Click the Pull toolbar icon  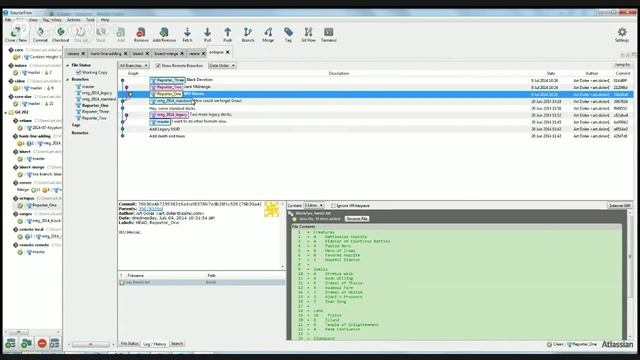(x=207, y=34)
